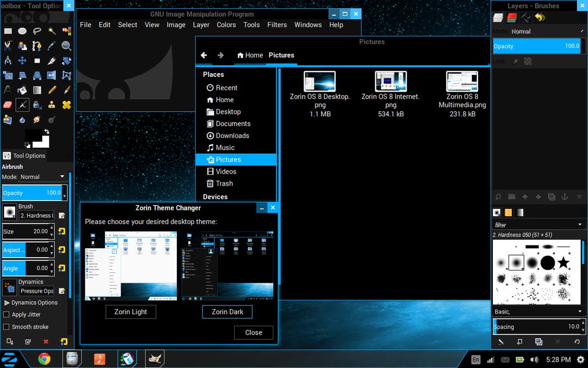Select the Text tool
The height and width of the screenshot is (368, 588).
[x=7, y=90]
